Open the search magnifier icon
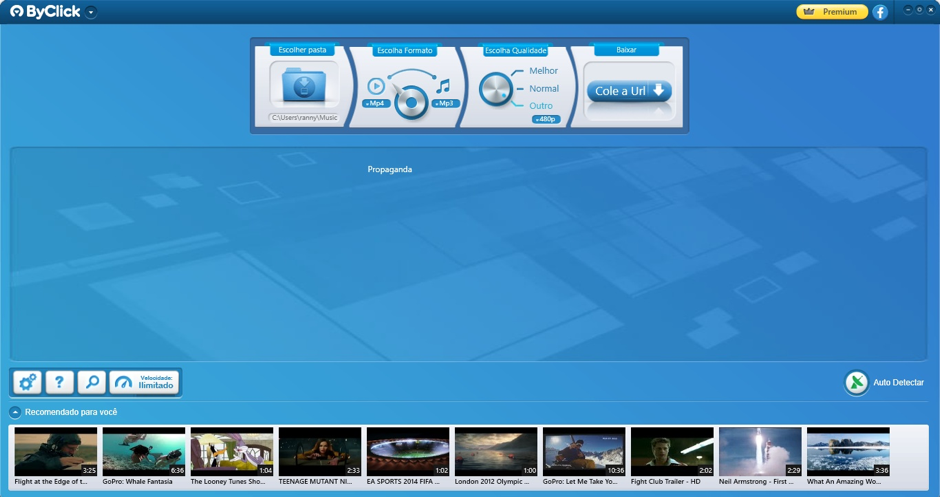 [x=91, y=382]
